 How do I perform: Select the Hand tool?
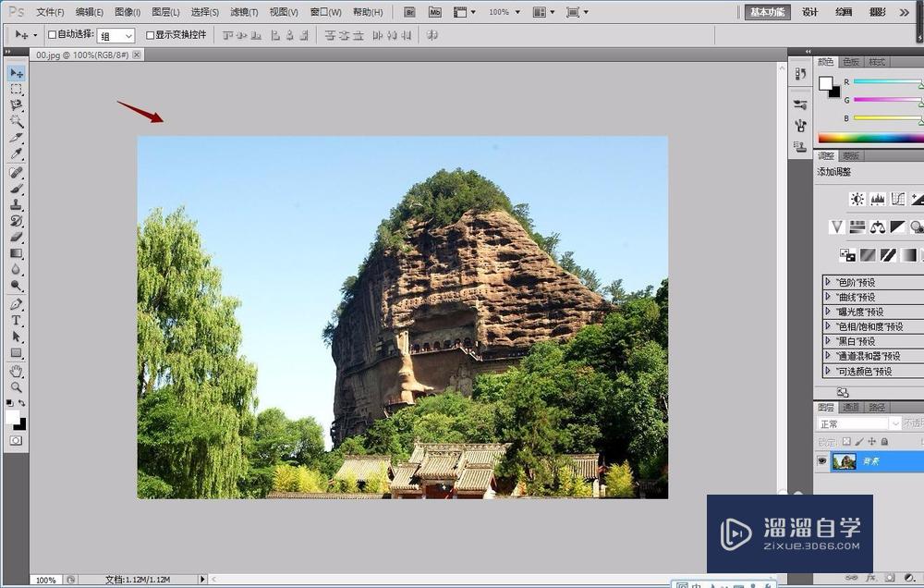click(x=16, y=372)
